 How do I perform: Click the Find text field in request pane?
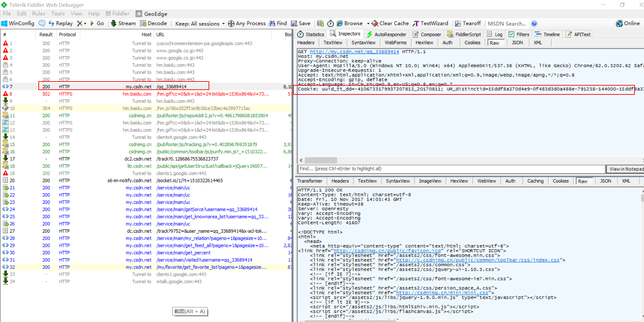pos(451,169)
